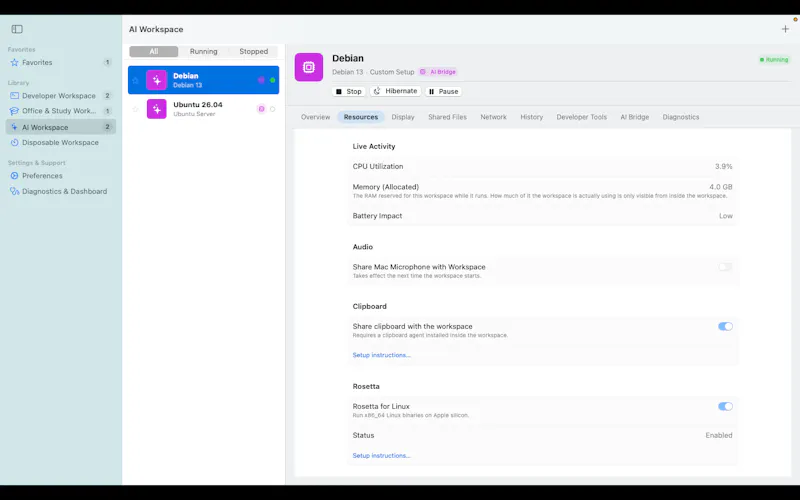Turn off Rosetta for Linux switch
Screen dimensions: 800x500
click(x=725, y=407)
